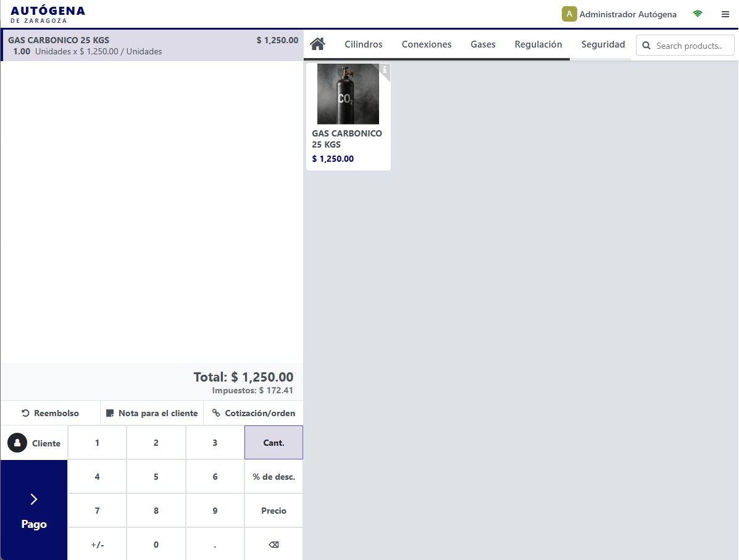Open the Regulación category tab
This screenshot has width=739, height=560.
coord(538,44)
